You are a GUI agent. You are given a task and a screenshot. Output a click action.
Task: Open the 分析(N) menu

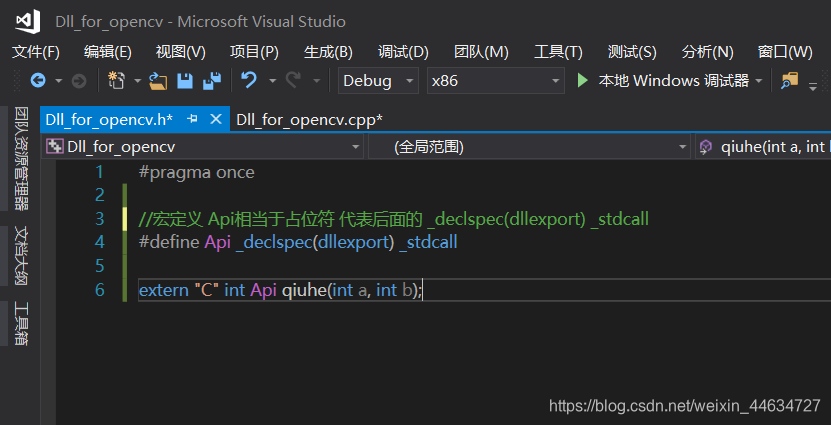coord(708,51)
